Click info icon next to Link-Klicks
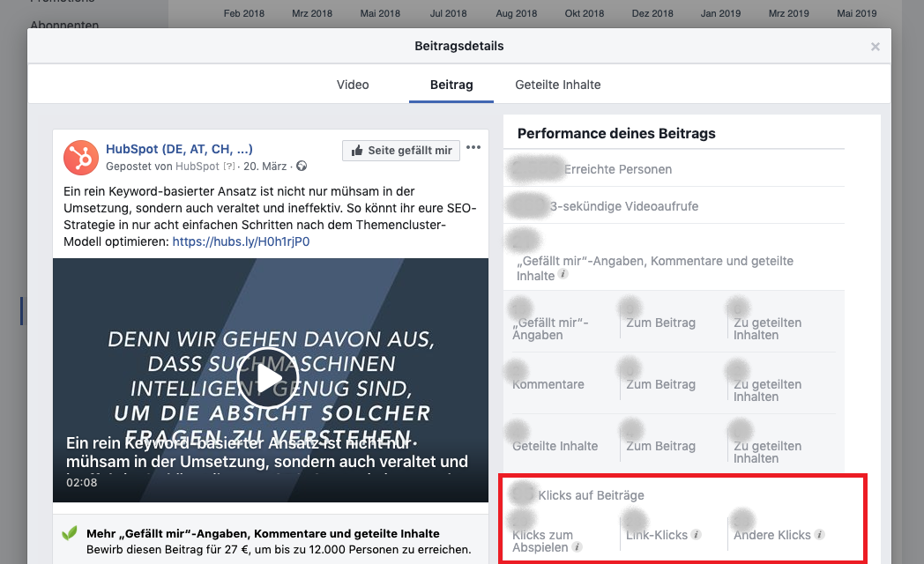Image resolution: width=924 pixels, height=564 pixels. [696, 535]
